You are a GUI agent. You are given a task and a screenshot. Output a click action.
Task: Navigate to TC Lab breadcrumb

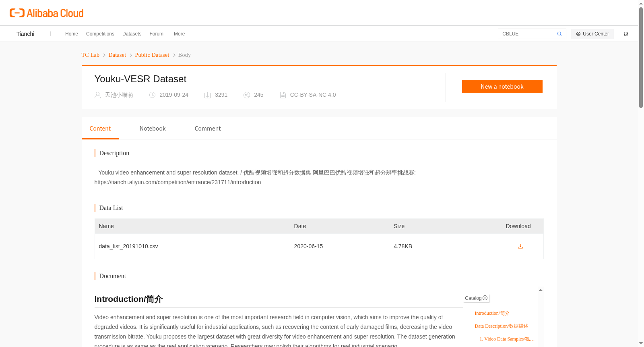(91, 55)
